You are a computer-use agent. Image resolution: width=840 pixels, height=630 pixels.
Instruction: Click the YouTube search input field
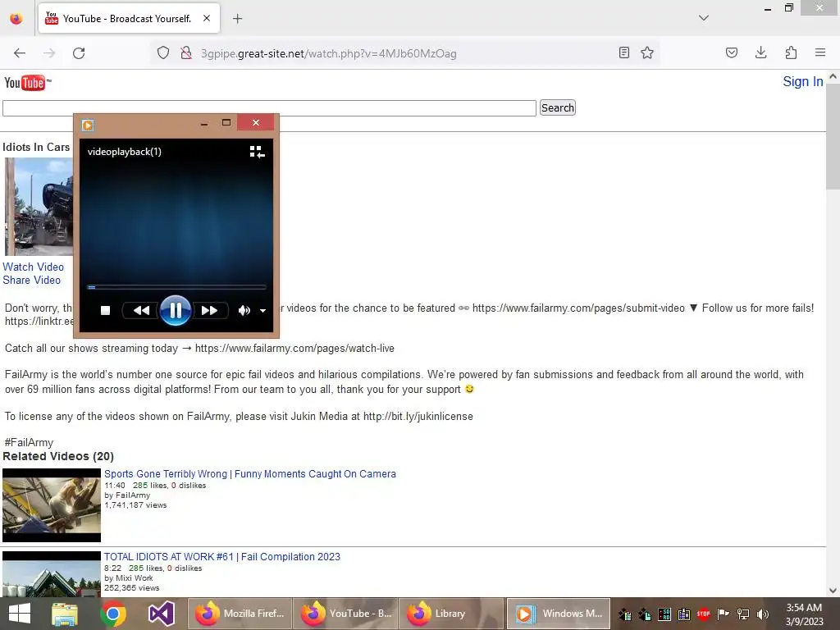point(269,107)
